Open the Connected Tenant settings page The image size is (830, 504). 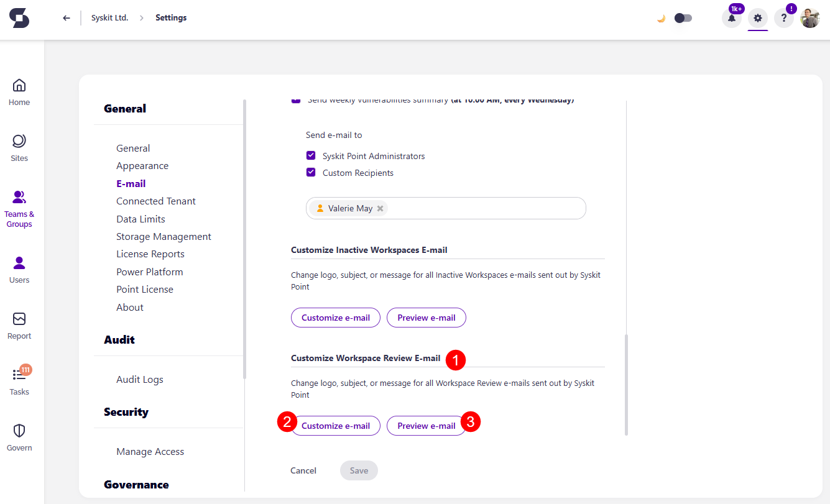coord(155,201)
